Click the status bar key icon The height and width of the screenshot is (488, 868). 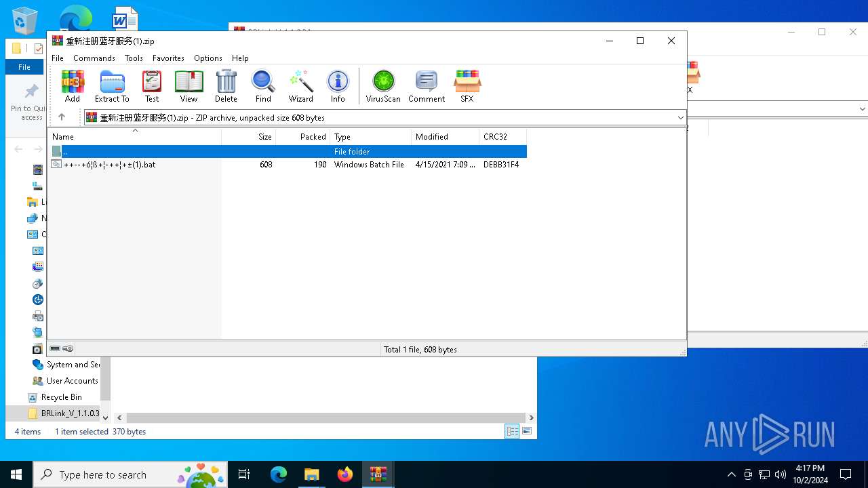click(68, 348)
